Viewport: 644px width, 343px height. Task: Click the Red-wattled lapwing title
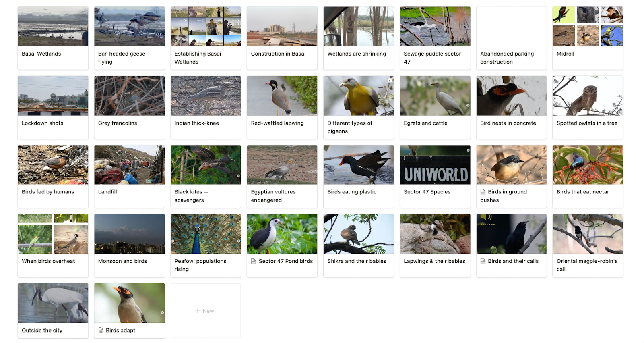pyautogui.click(x=277, y=123)
